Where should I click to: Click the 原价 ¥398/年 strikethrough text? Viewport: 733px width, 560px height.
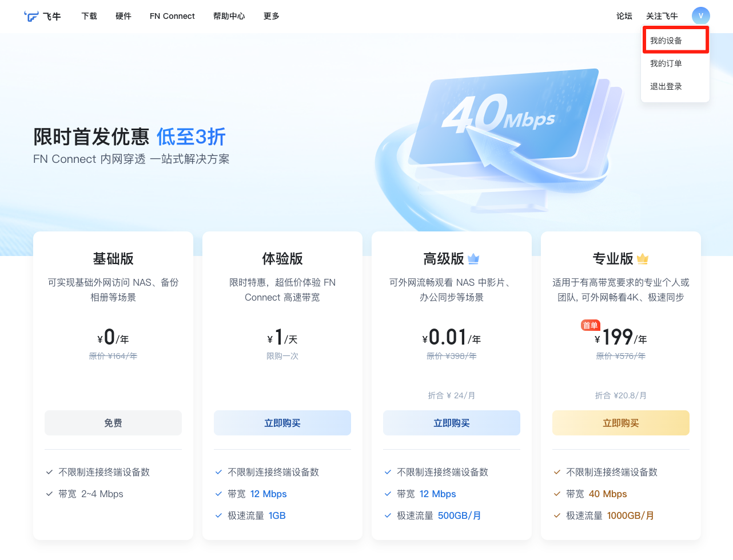click(452, 356)
